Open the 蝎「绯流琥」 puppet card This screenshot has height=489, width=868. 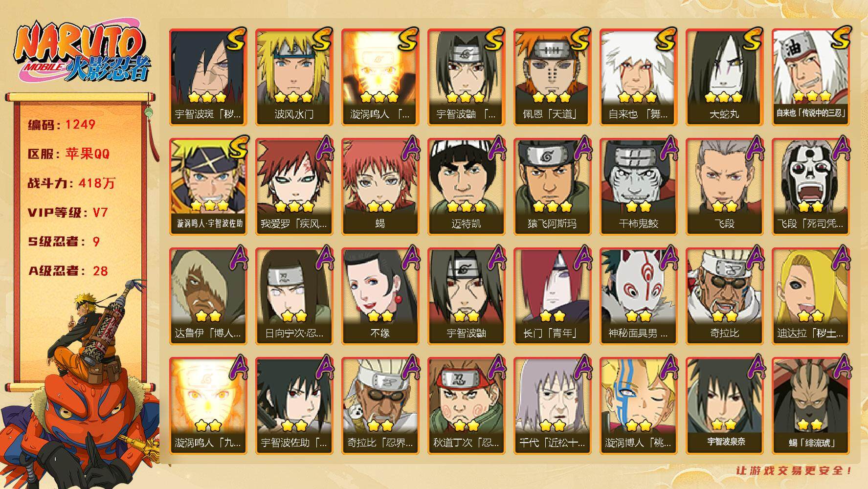click(810, 406)
